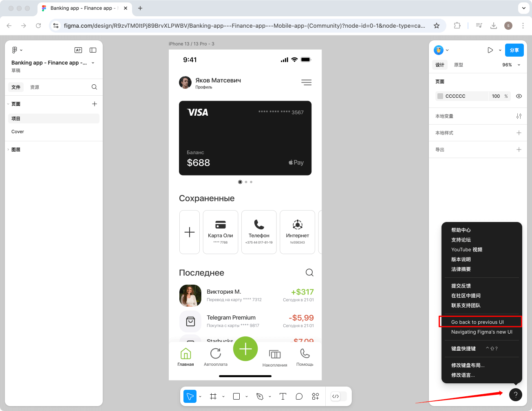This screenshot has height=411, width=532.
Task: Select the Pen tool
Action: [x=260, y=396]
